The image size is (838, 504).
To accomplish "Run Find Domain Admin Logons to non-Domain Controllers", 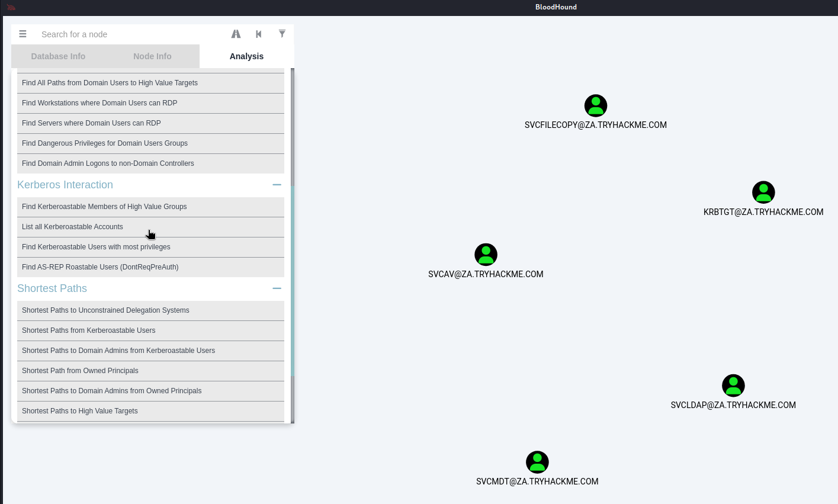I will coord(150,163).
